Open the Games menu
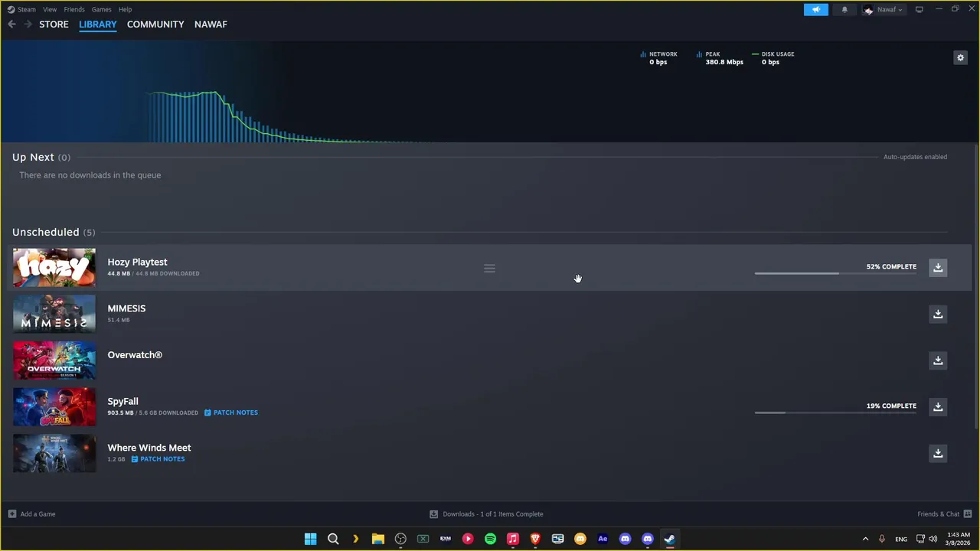 click(x=101, y=9)
